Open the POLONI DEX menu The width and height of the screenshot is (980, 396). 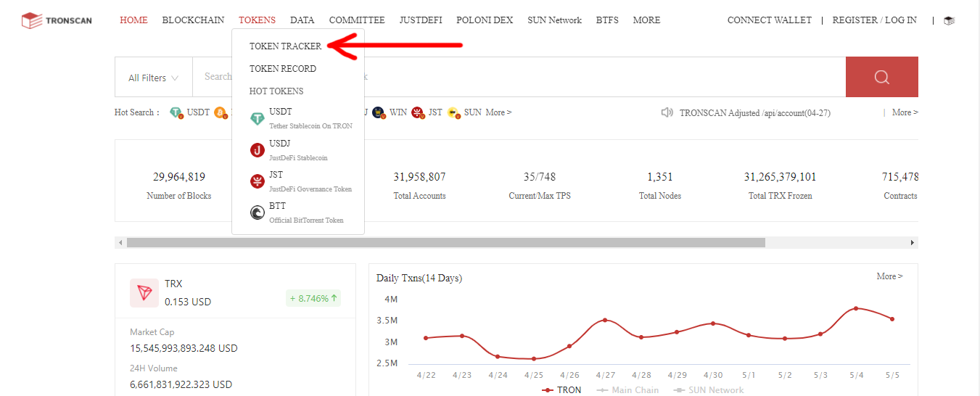485,20
